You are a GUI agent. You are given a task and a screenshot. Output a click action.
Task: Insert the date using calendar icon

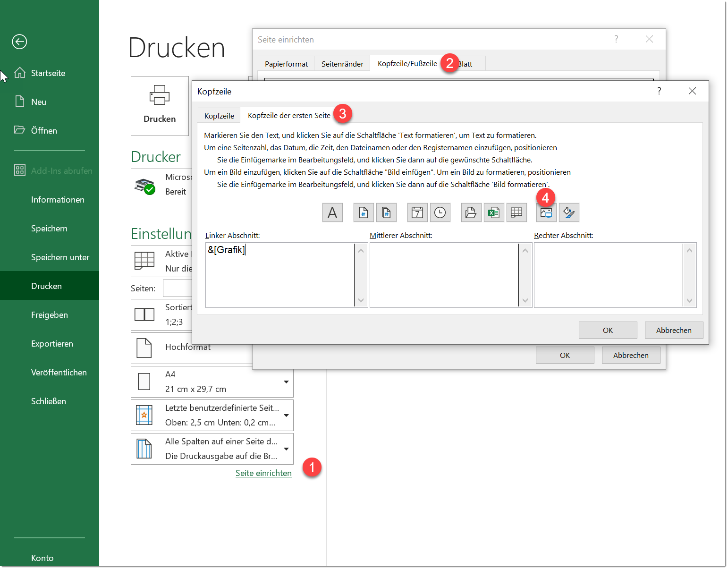click(x=417, y=212)
